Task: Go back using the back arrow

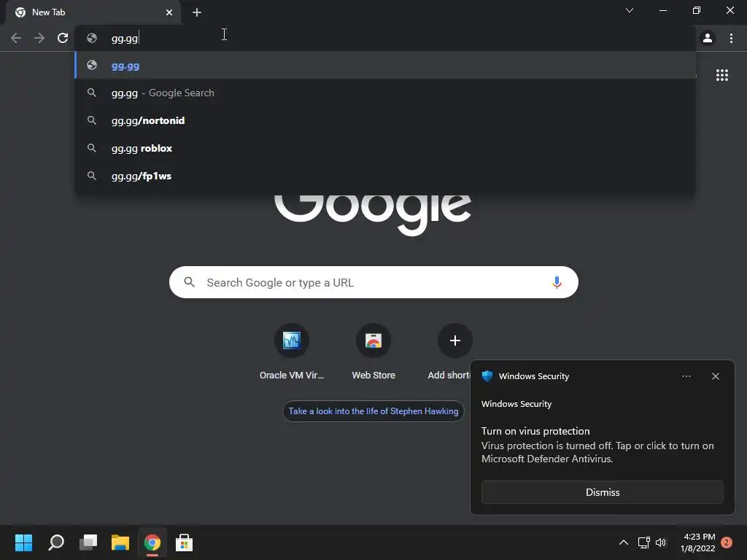Action: click(x=16, y=38)
